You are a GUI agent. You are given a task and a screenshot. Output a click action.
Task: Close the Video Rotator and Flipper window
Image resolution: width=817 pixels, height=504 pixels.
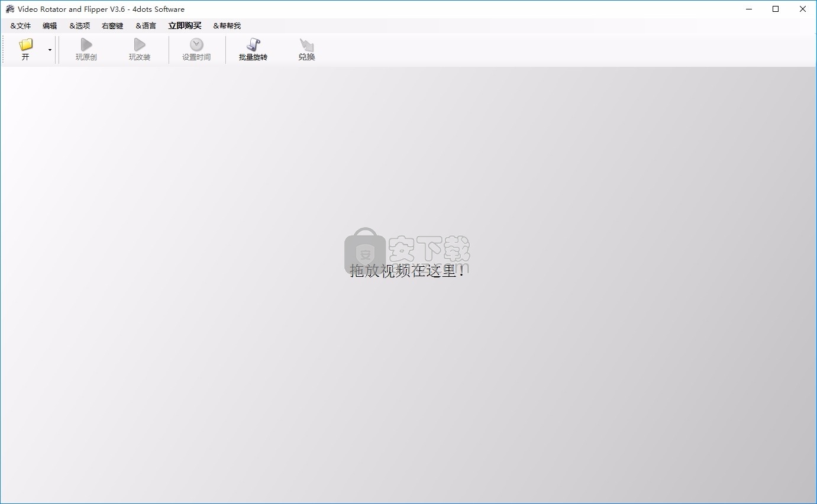click(x=803, y=9)
